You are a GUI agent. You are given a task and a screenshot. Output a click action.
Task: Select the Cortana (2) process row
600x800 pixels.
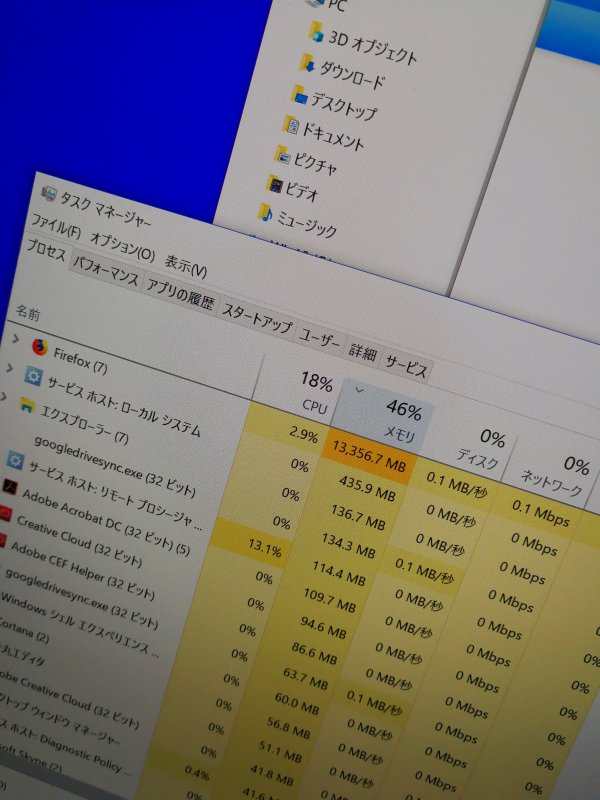click(x=23, y=631)
